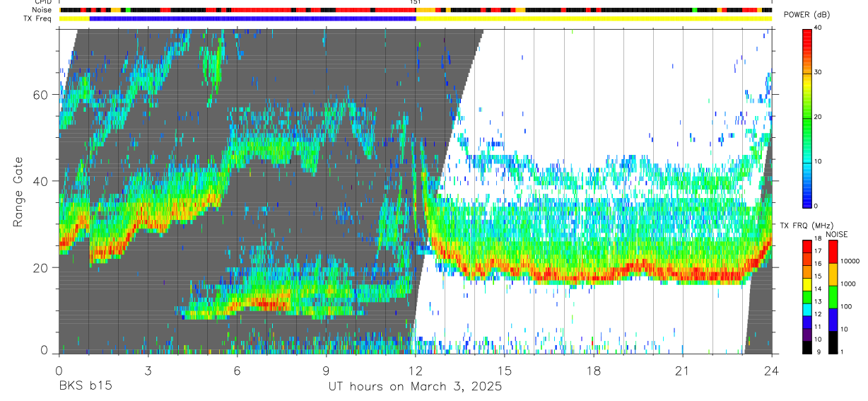868x401 pixels.
Task: Click the blue segment of the TX Freq strip
Action: [253, 18]
